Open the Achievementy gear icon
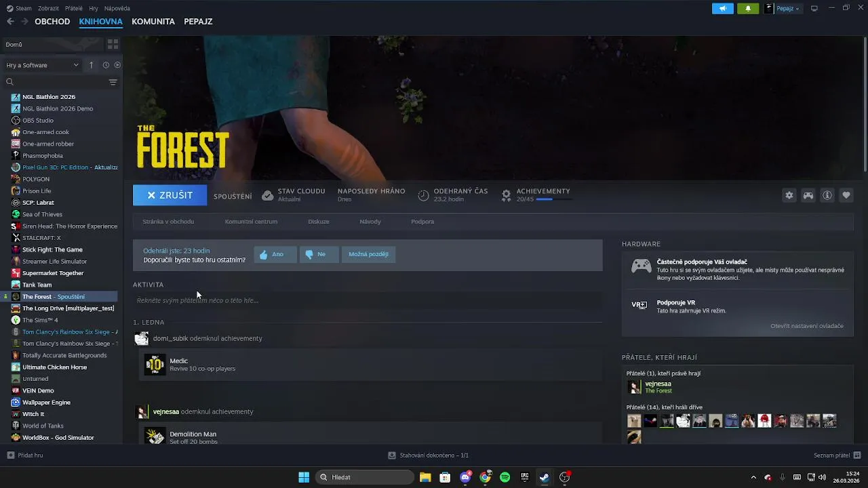The width and height of the screenshot is (868, 488). click(506, 195)
